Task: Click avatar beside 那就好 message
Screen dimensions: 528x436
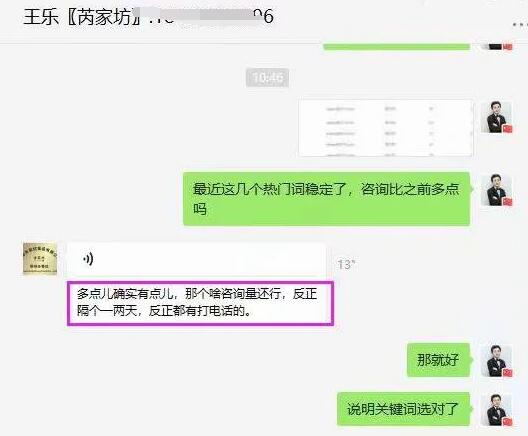Action: click(496, 361)
